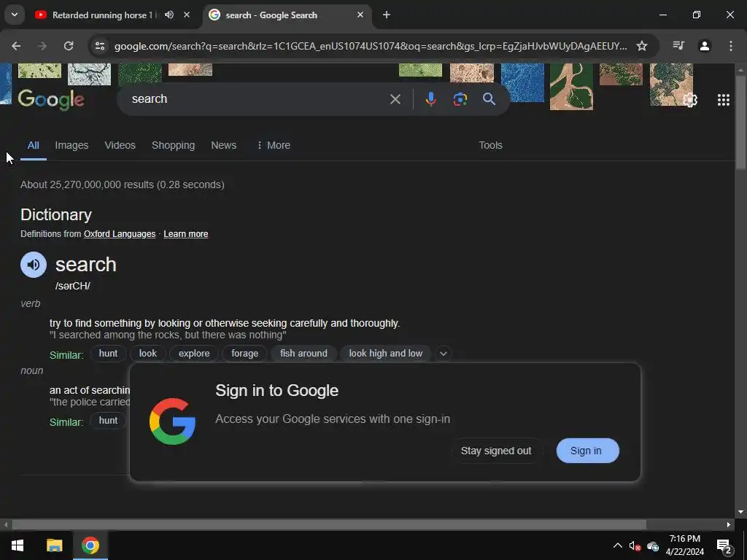Show hidden system tray icons
Image resolution: width=747 pixels, height=560 pixels.
(x=617, y=545)
